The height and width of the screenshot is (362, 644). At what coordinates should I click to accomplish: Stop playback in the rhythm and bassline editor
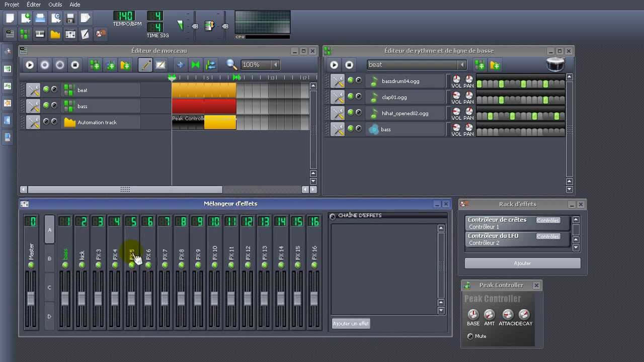[x=349, y=65]
